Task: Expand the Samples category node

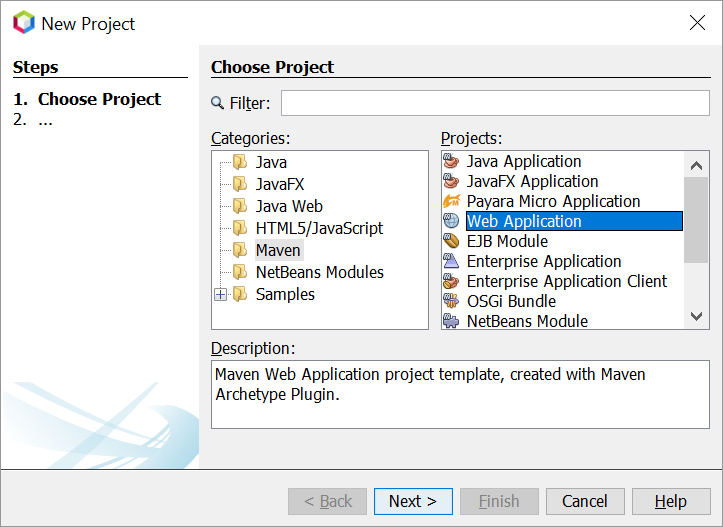Action: pyautogui.click(x=221, y=295)
